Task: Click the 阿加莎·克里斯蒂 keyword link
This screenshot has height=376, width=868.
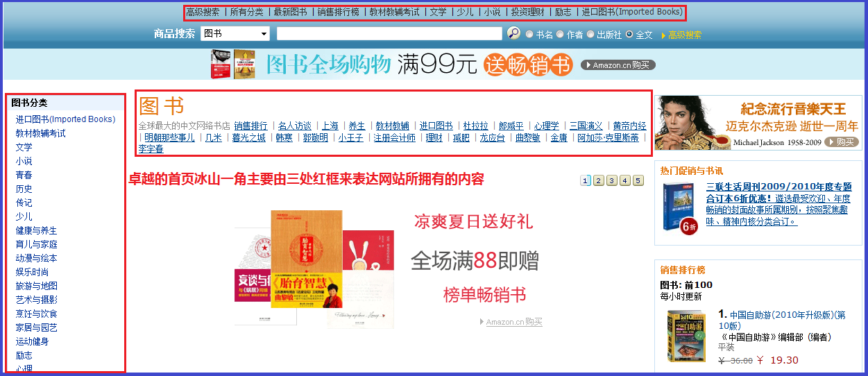Action: 609,138
